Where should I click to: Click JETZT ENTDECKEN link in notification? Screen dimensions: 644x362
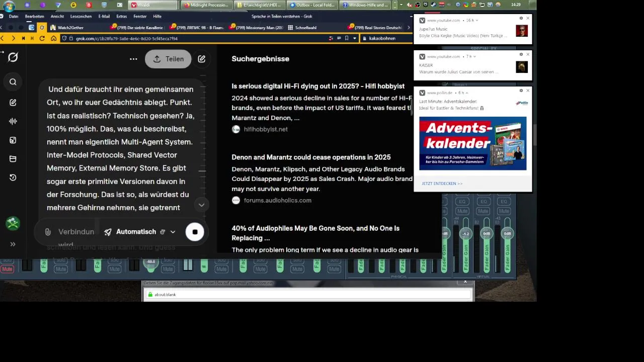(442, 184)
